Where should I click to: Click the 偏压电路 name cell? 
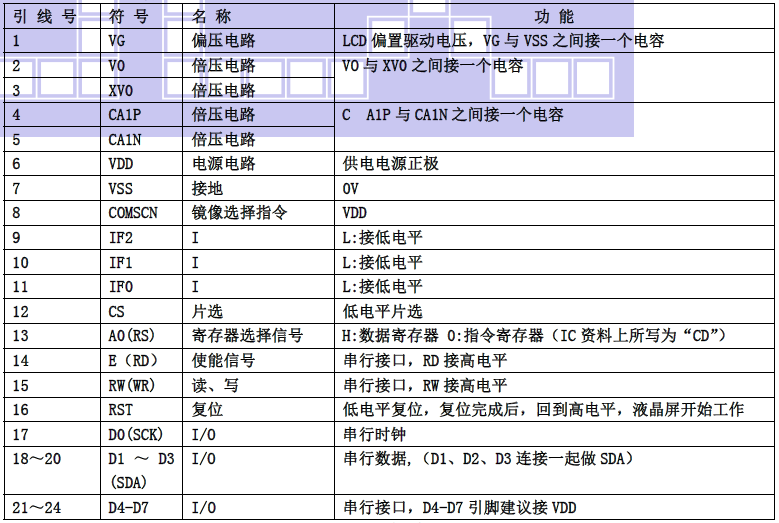tap(223, 41)
